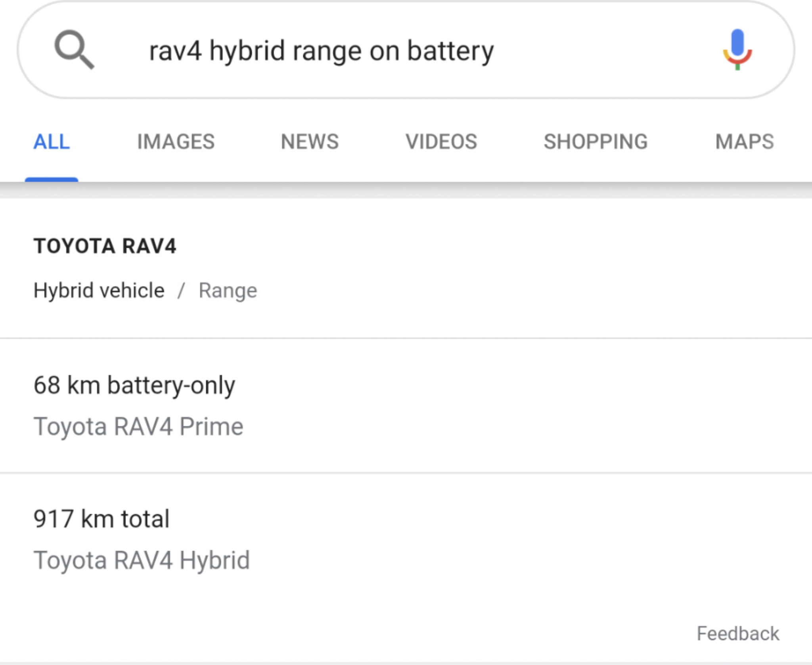Switch to the VIDEOS tab
Image resolution: width=812 pixels, height=665 pixels.
441,142
